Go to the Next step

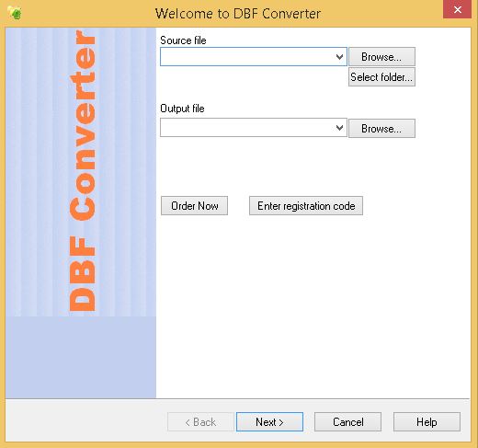(269, 422)
